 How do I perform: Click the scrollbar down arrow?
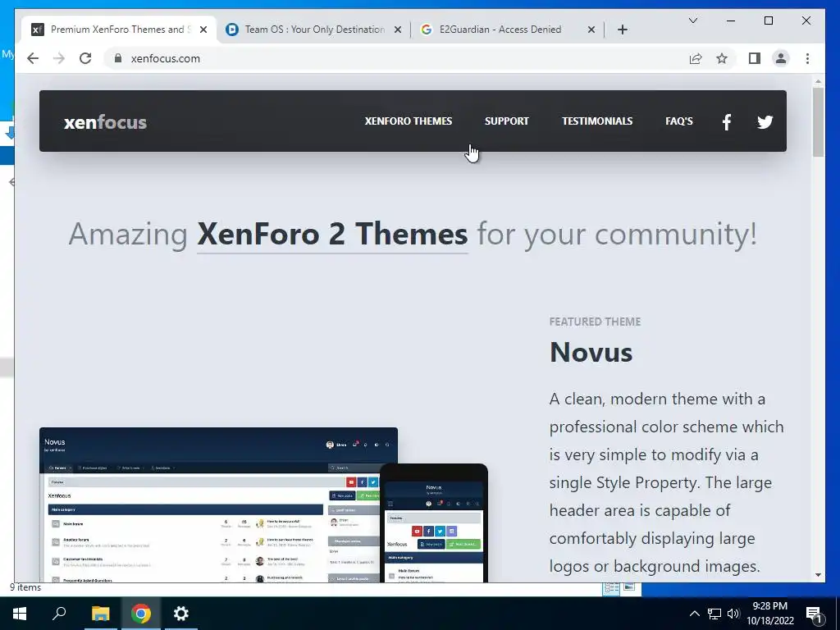pyautogui.click(x=818, y=575)
